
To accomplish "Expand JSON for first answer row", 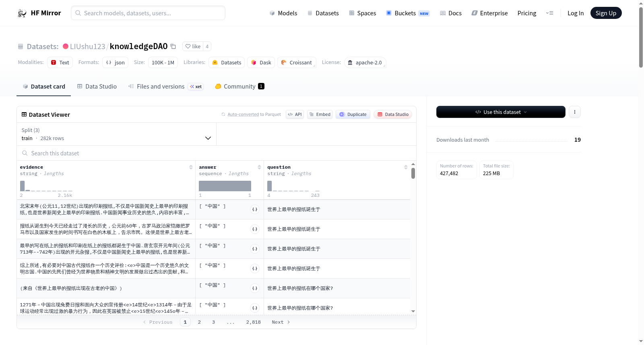I will [255, 209].
